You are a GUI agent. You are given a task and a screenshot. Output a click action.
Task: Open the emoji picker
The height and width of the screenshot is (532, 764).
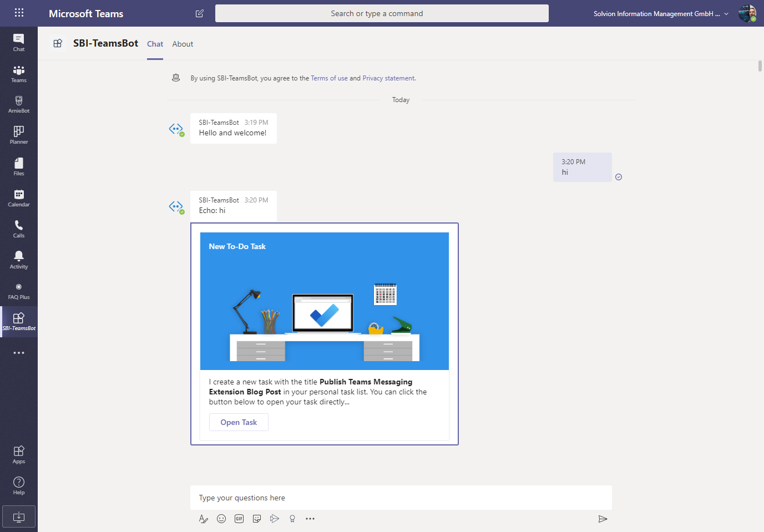tap(221, 519)
